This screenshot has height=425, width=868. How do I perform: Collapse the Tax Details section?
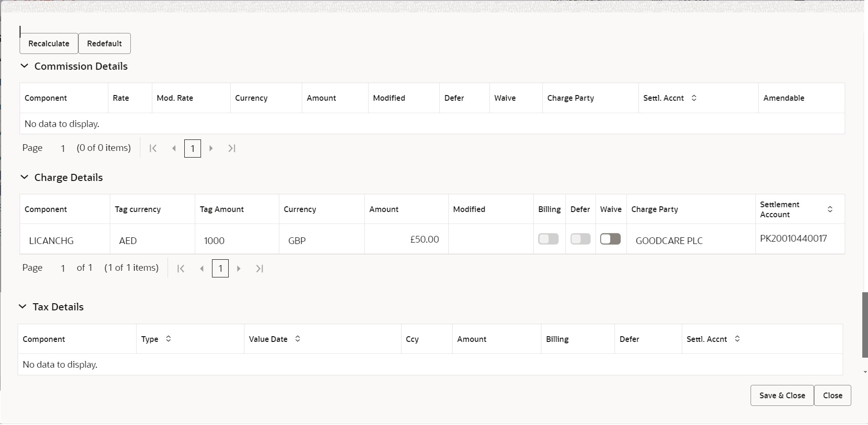22,307
